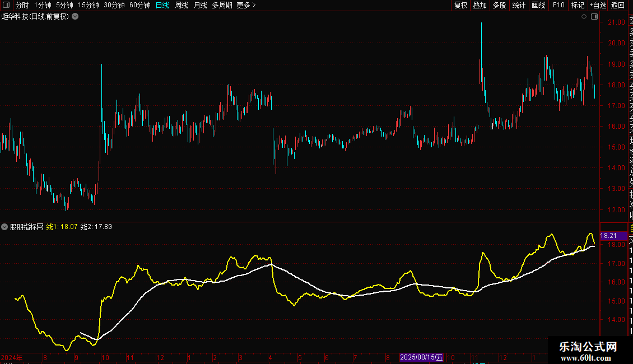
Task: Click the 叠加 overlay button
Action: pos(480,5)
